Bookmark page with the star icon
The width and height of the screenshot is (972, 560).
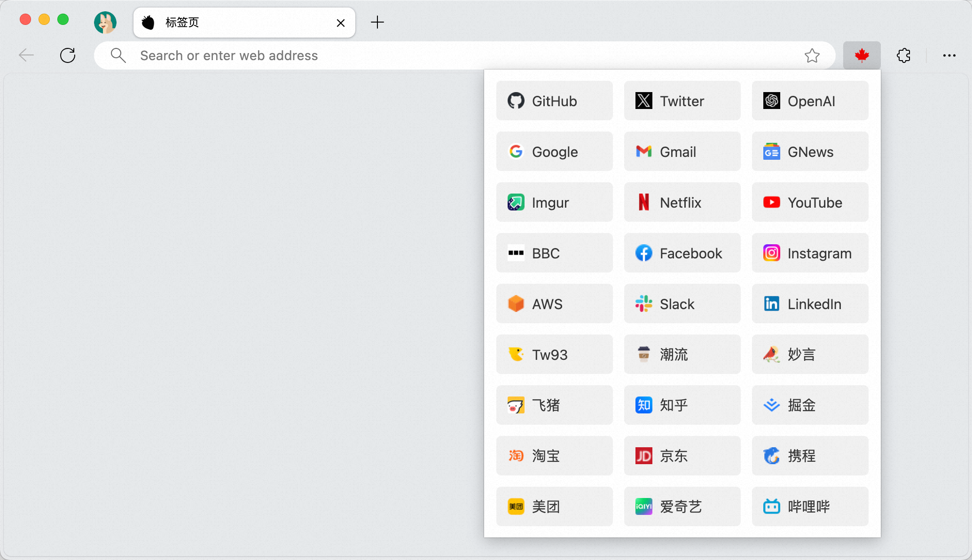812,55
